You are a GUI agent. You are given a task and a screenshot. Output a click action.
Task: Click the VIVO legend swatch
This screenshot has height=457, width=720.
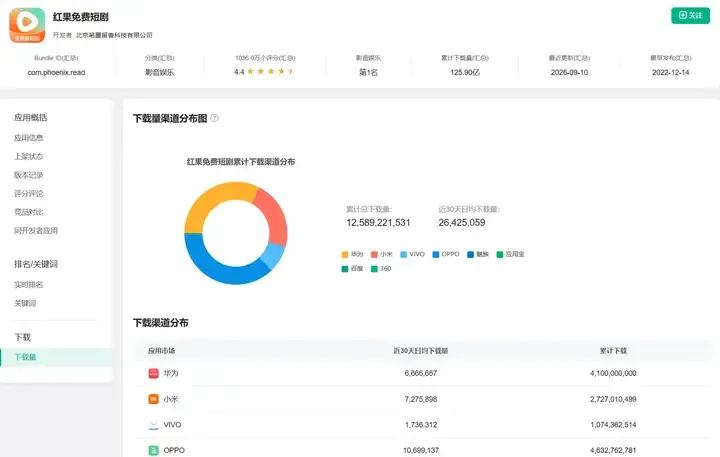coord(404,254)
